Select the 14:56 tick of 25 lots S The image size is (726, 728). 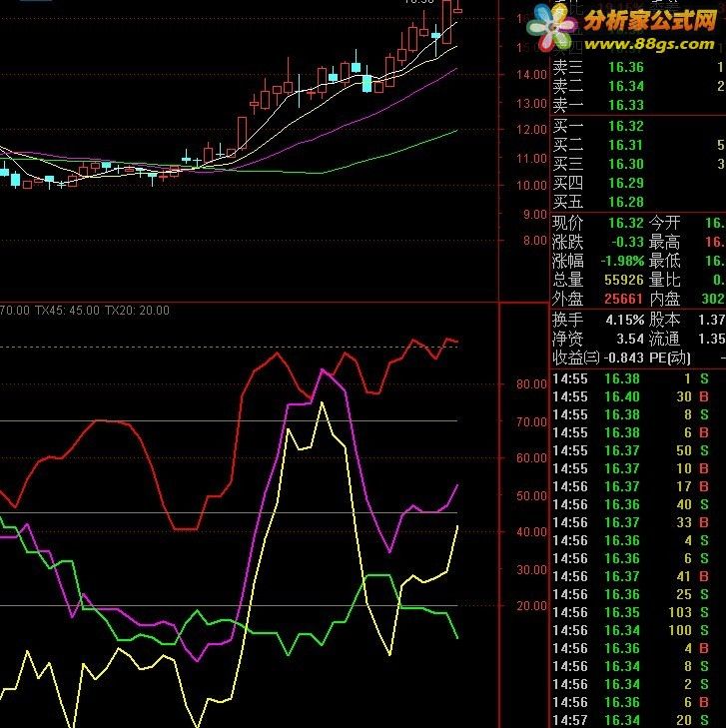click(630, 595)
